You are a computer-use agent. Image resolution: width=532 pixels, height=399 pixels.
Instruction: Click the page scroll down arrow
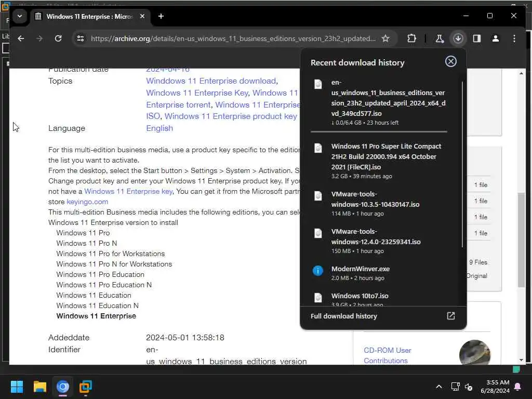coord(521,360)
